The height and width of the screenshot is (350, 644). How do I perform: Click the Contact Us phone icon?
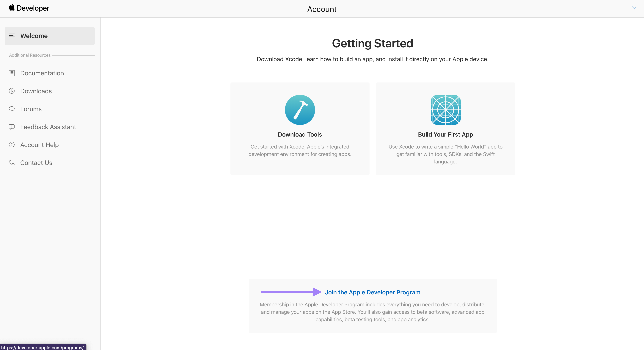click(12, 162)
